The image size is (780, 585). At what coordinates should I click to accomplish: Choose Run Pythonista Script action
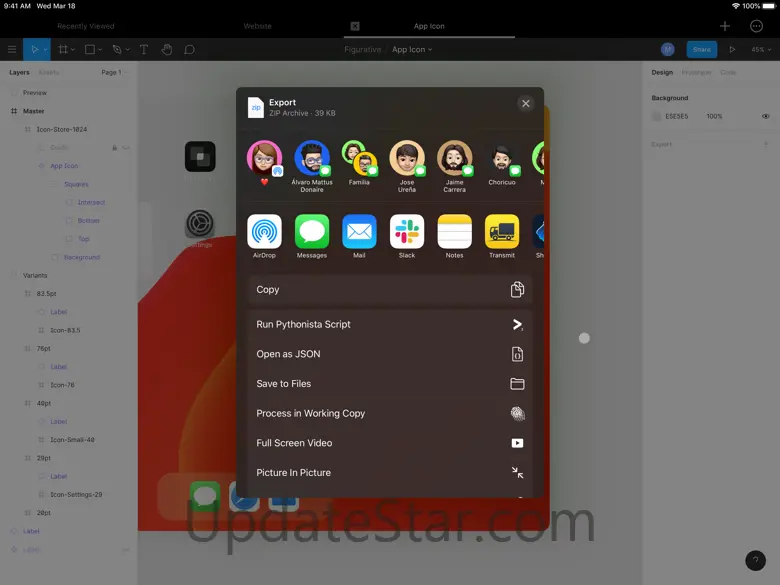point(390,324)
